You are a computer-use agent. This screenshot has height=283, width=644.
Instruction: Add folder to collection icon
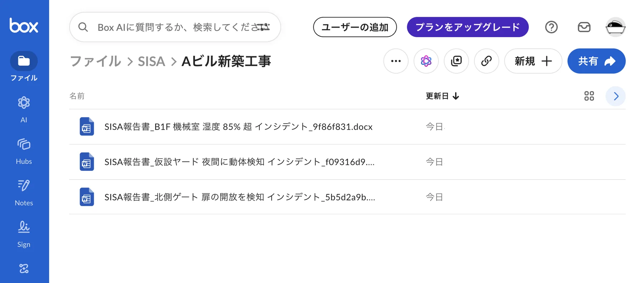[456, 61]
